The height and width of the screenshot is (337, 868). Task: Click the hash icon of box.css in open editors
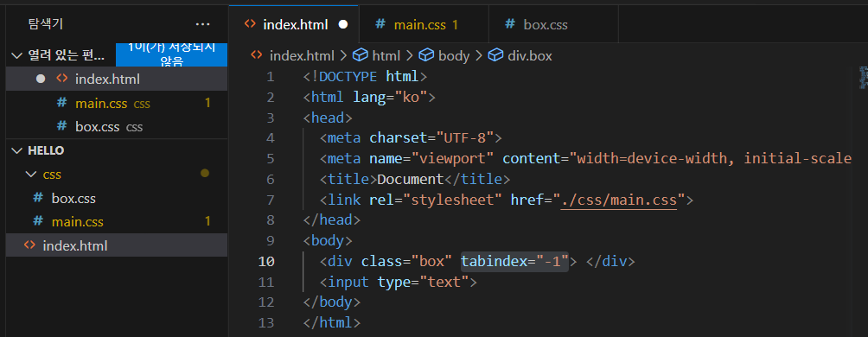tap(62, 127)
